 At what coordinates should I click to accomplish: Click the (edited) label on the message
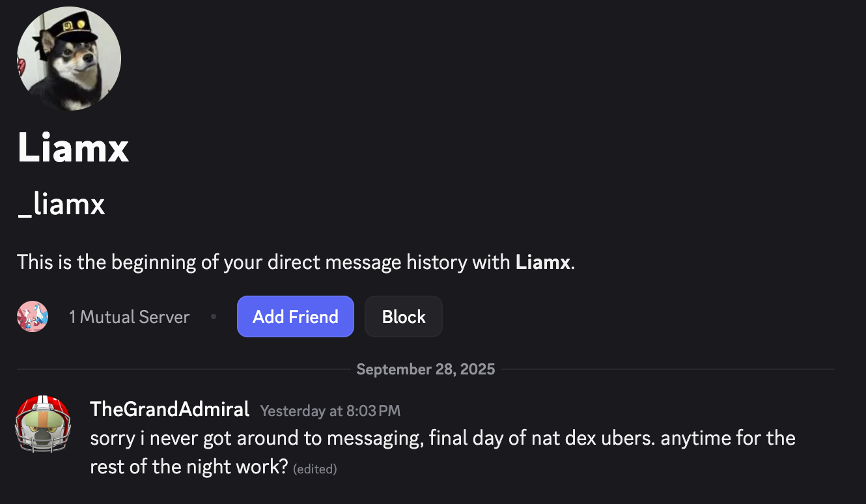coord(315,469)
